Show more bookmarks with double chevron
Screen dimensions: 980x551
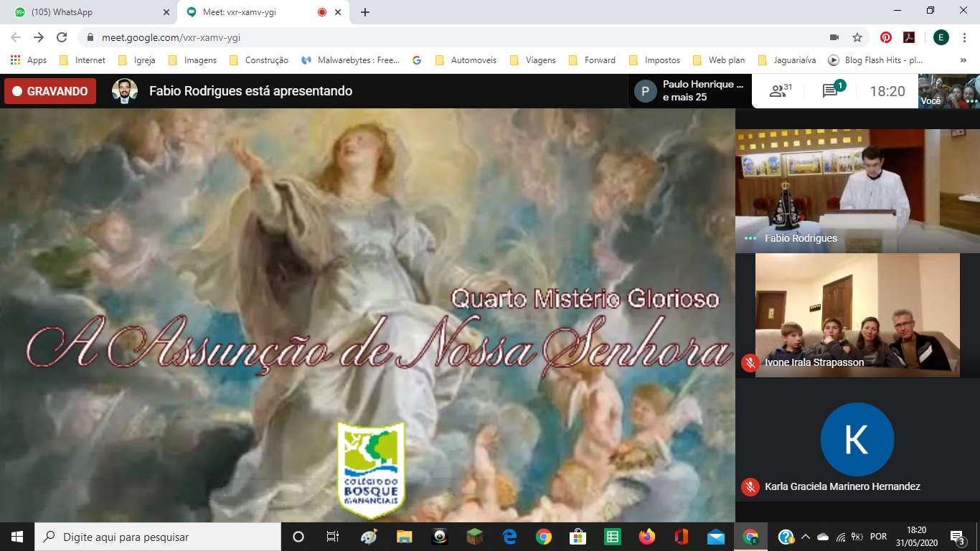pos(965,60)
